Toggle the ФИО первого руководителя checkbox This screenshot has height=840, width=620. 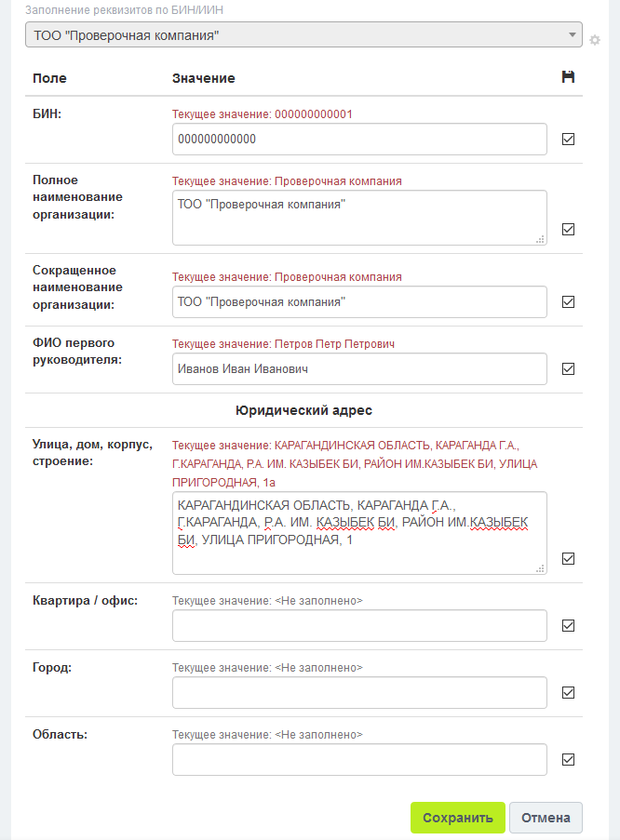(x=568, y=368)
